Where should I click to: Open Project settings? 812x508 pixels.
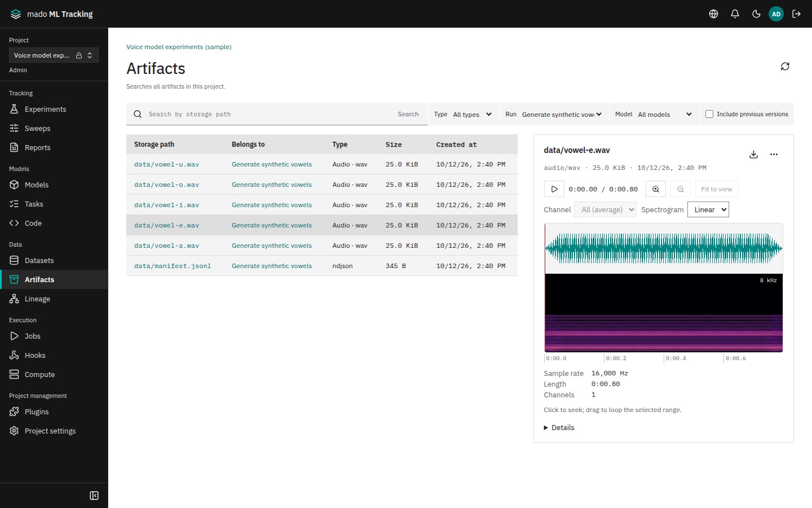tap(54, 431)
